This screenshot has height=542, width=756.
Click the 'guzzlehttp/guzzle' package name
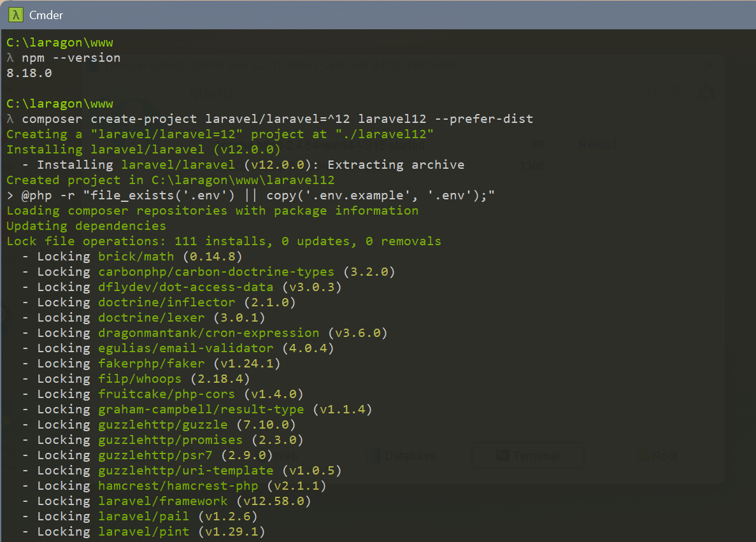tap(163, 425)
